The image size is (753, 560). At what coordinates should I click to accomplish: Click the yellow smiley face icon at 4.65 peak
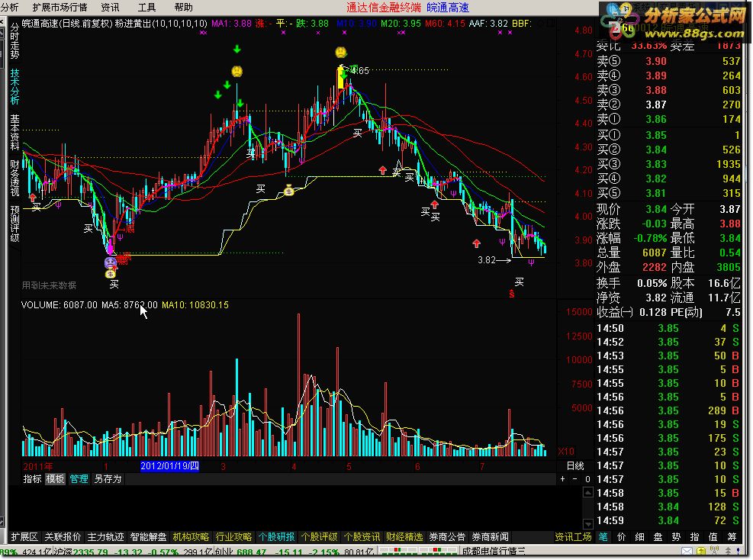pos(340,52)
